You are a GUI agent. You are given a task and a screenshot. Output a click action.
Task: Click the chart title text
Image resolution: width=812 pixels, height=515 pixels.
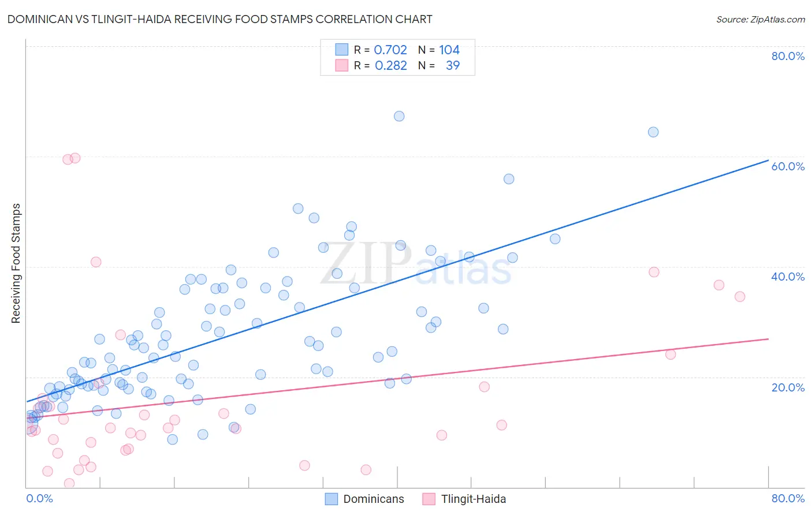point(219,19)
